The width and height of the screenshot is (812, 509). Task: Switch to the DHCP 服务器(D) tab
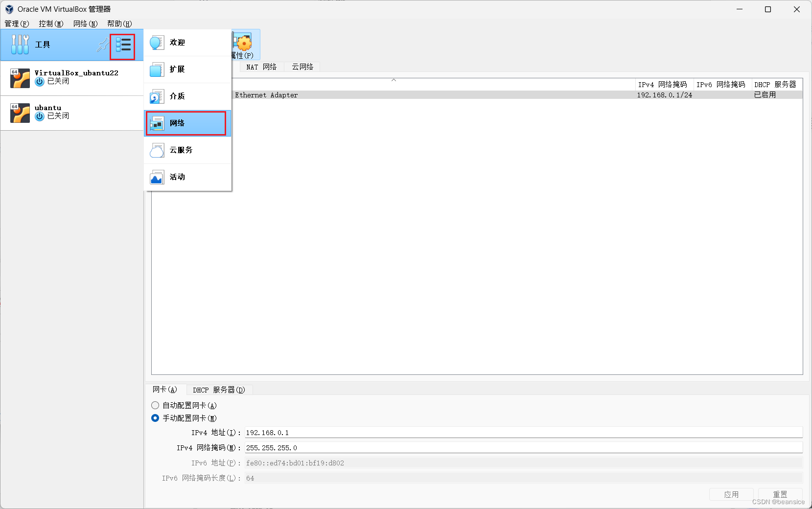coord(219,390)
